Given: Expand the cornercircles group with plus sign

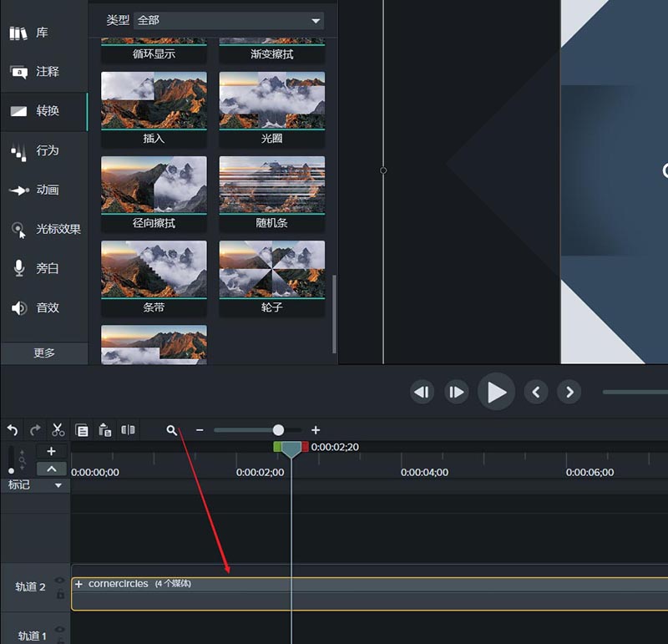Looking at the screenshot, I should [79, 584].
